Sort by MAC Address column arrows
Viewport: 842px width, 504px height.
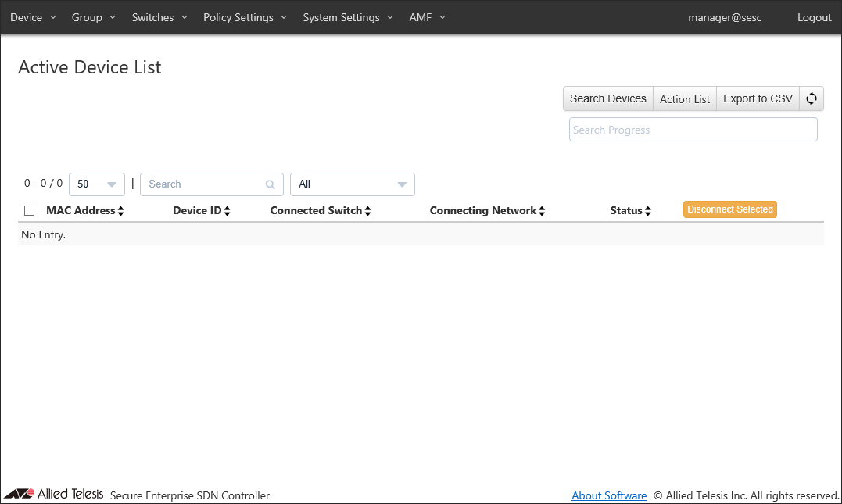click(121, 211)
